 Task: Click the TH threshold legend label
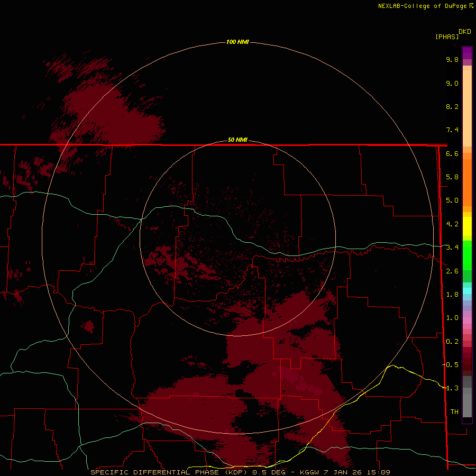point(454,411)
